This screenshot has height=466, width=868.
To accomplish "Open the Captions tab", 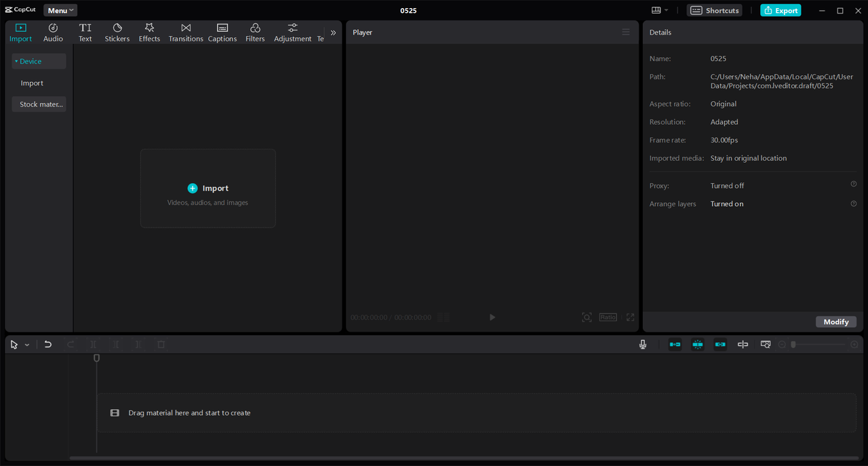I will 222,33.
